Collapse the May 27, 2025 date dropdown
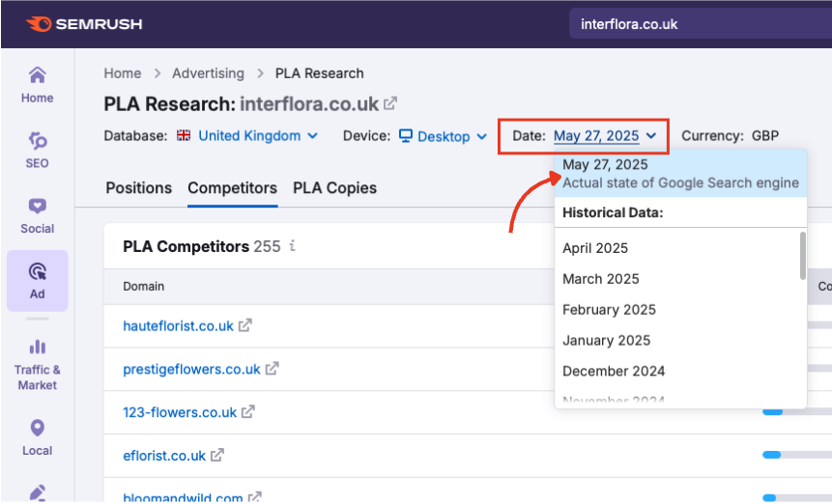The height and width of the screenshot is (504, 832). coord(605,136)
